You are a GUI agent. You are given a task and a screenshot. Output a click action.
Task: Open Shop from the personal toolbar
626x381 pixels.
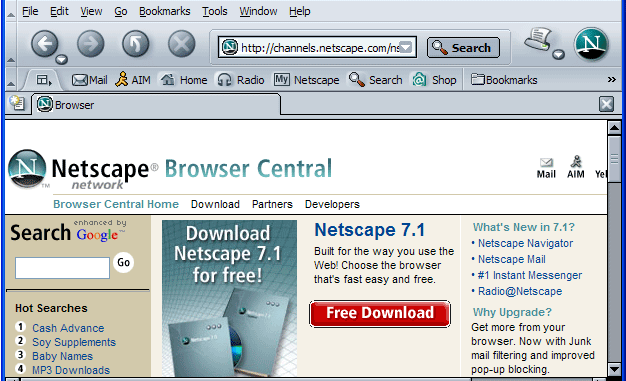click(434, 80)
